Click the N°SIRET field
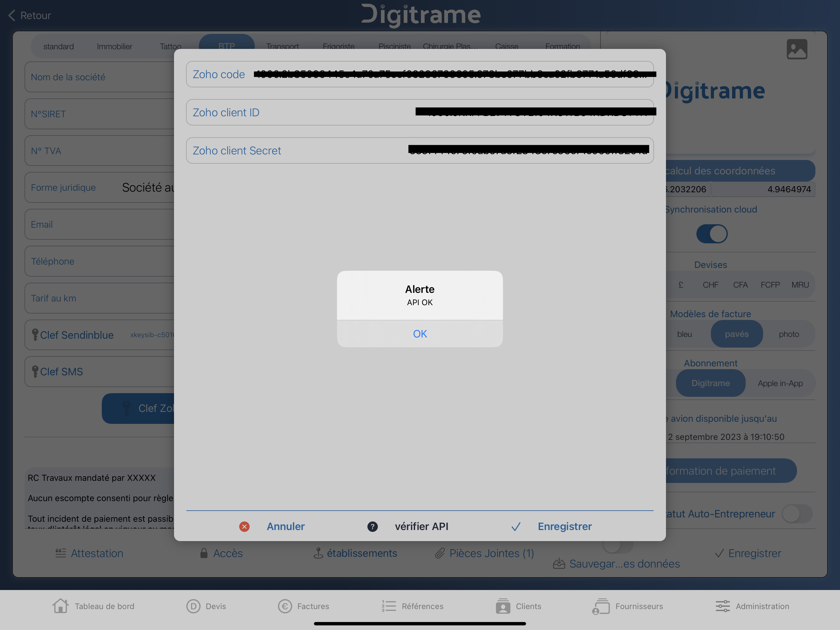840x630 pixels. click(x=100, y=114)
